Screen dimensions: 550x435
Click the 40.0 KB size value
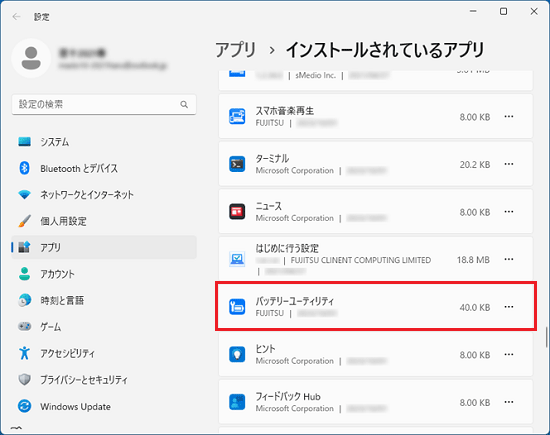pyautogui.click(x=475, y=307)
